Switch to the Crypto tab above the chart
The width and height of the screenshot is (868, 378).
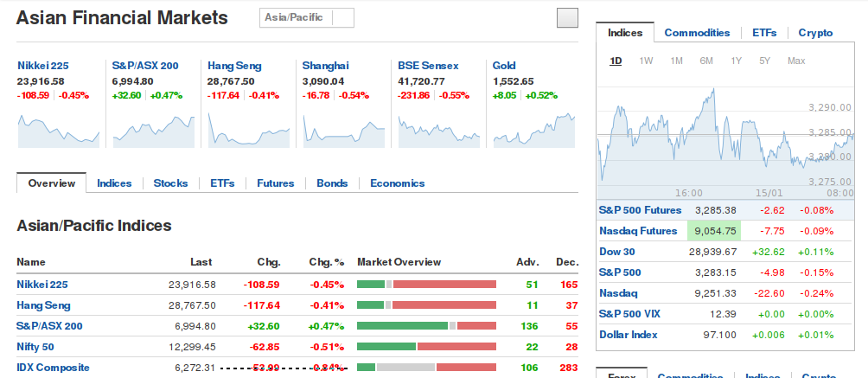(x=815, y=33)
